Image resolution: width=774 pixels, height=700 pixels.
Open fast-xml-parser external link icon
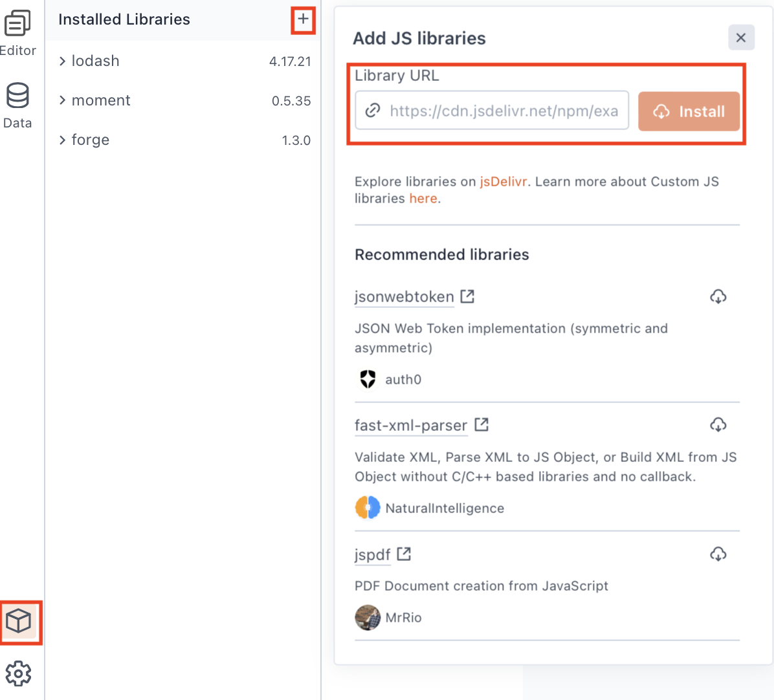tap(481, 424)
